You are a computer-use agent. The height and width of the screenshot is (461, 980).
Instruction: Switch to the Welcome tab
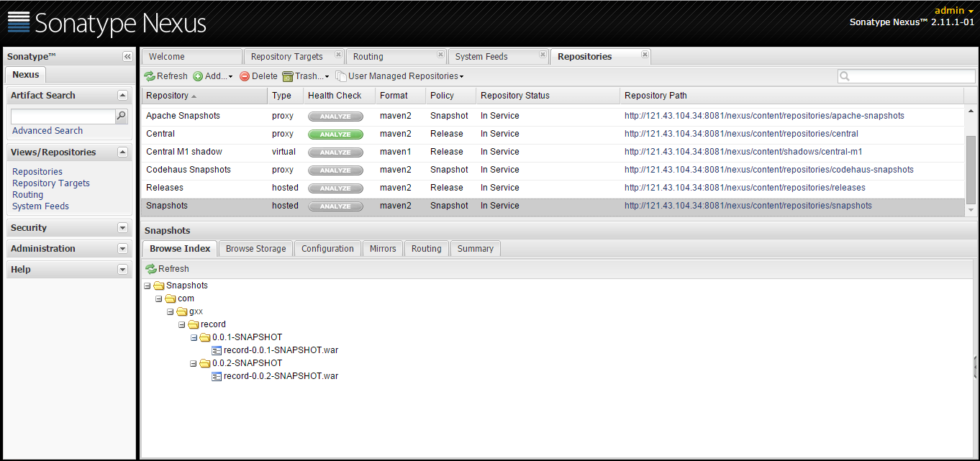[191, 57]
